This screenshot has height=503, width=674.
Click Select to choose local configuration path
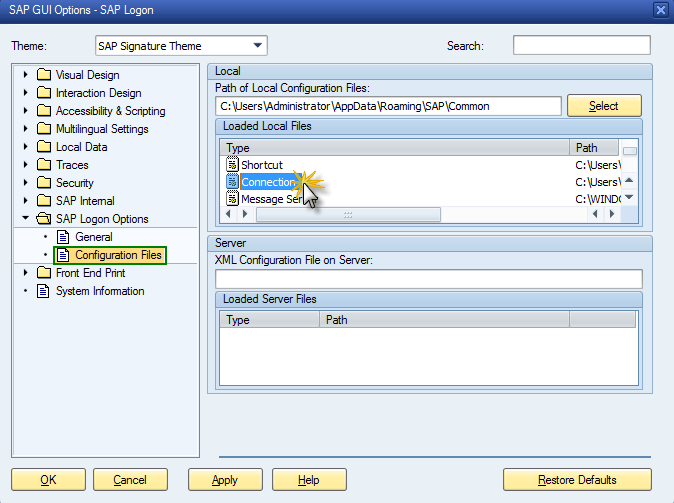[604, 106]
